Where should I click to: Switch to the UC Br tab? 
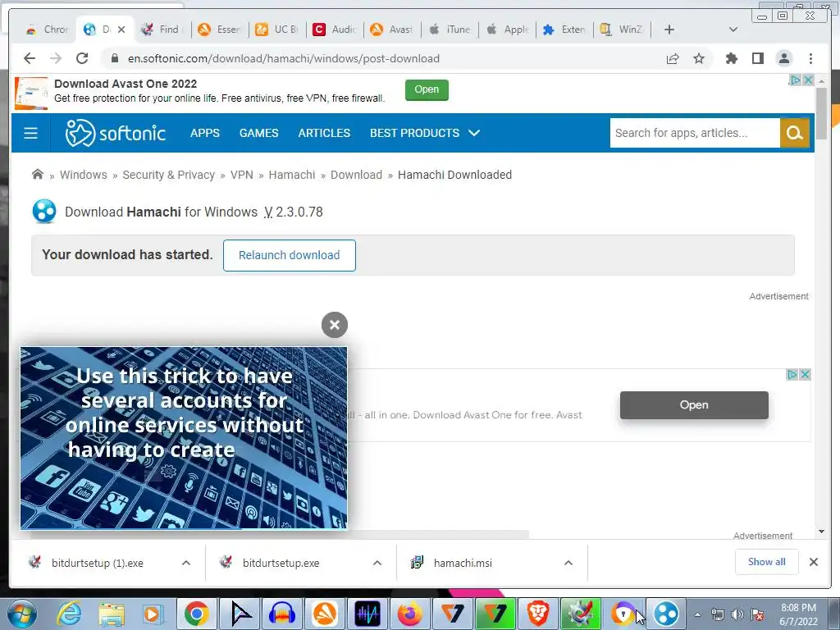277,30
